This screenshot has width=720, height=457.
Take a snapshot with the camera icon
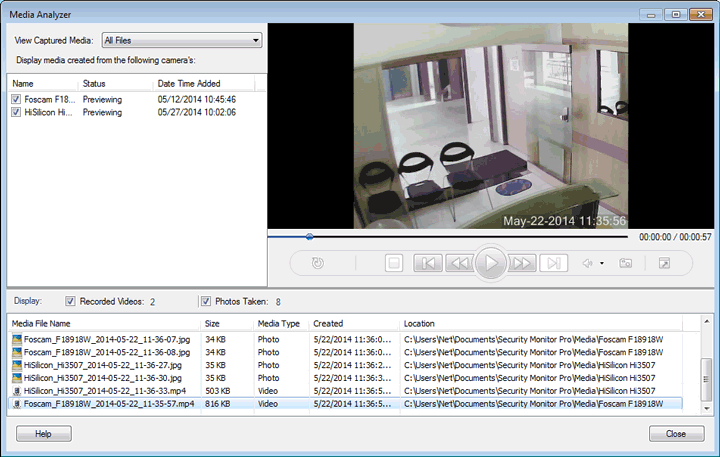point(625,263)
